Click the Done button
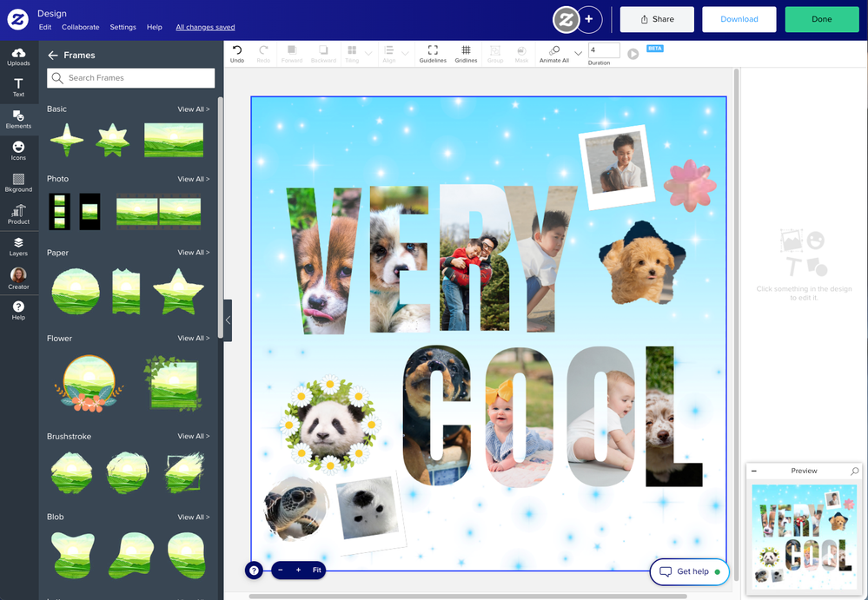This screenshot has width=868, height=600. (821, 19)
